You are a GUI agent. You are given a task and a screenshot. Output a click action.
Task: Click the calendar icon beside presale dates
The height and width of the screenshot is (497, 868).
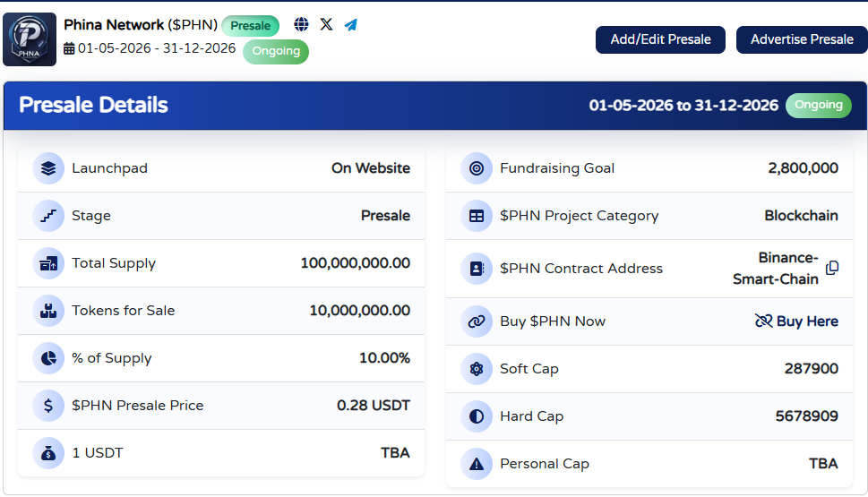point(69,48)
